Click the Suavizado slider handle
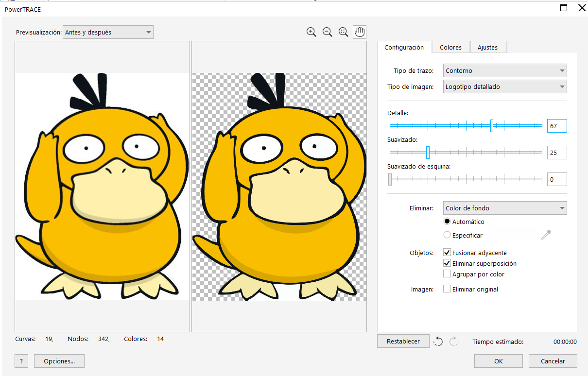The width and height of the screenshot is (588, 377). click(428, 153)
